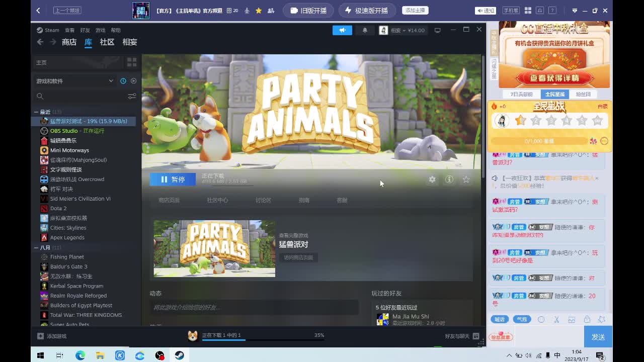Select Dota 2 in the library list
Screen dimensions: 644x362
(x=84, y=208)
